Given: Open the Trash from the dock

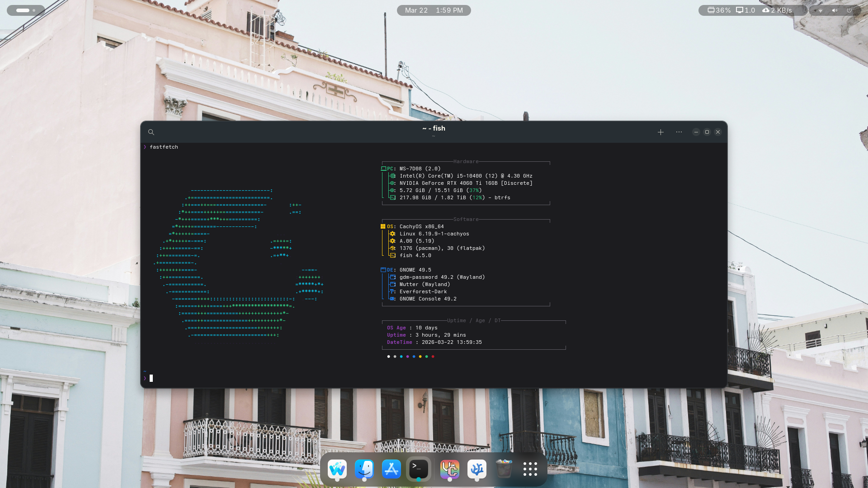Looking at the screenshot, I should [x=504, y=469].
